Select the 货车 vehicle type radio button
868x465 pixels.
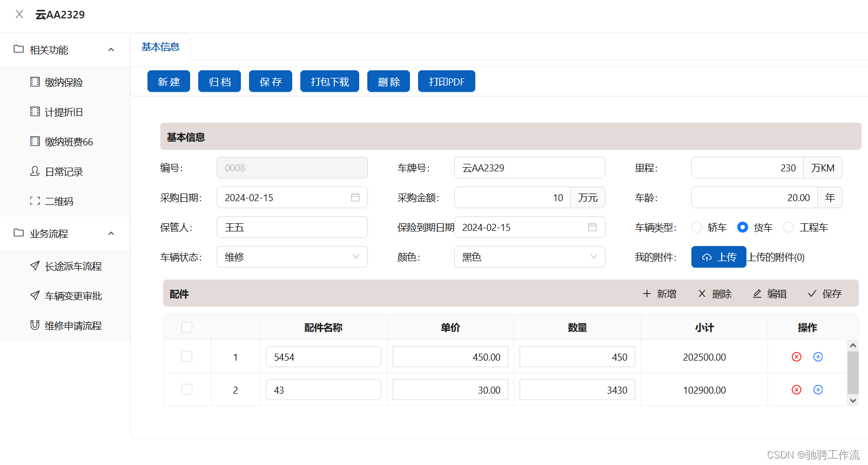pos(743,227)
